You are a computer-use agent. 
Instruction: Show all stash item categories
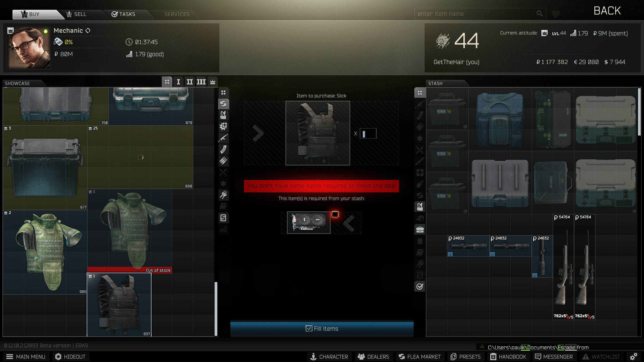[x=420, y=93]
